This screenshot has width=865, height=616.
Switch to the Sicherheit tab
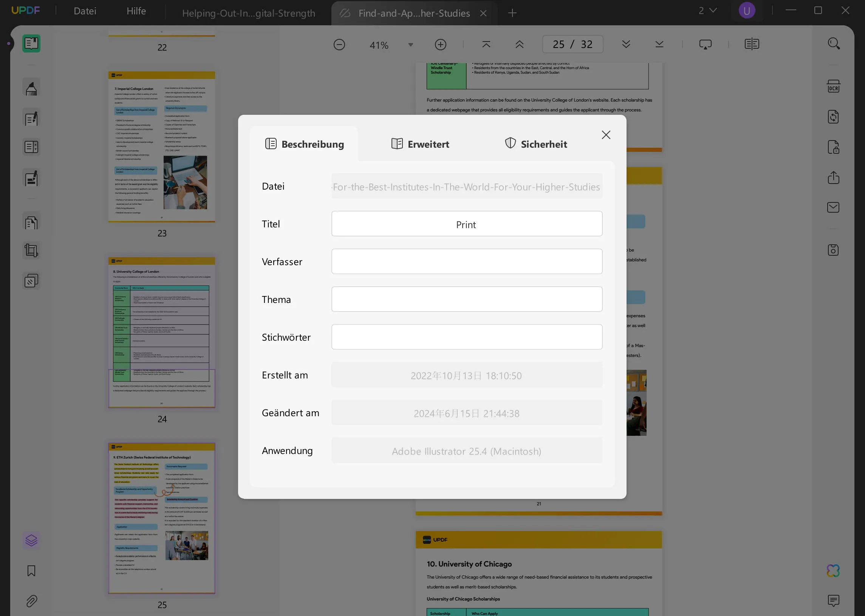(x=536, y=144)
